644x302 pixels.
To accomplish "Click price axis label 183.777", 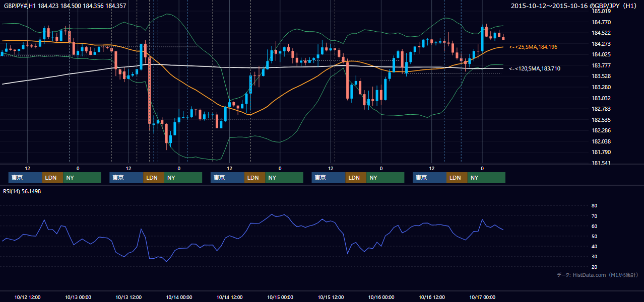I will click(601, 65).
